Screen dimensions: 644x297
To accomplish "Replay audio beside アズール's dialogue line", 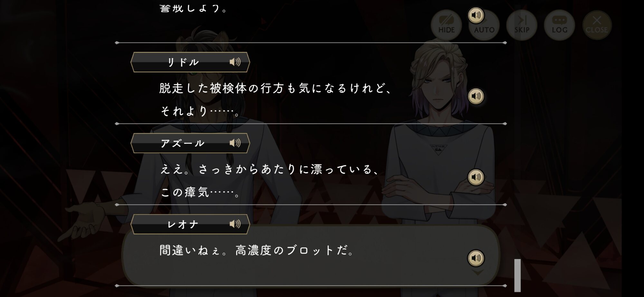I will 476,177.
